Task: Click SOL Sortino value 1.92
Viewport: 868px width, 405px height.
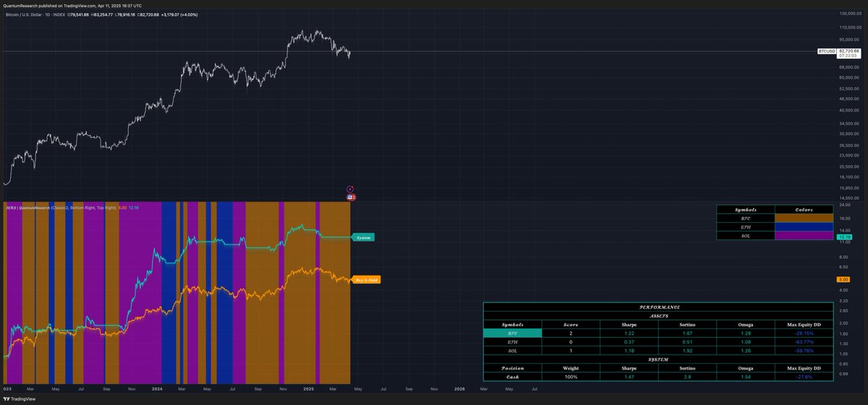Action: pos(687,351)
